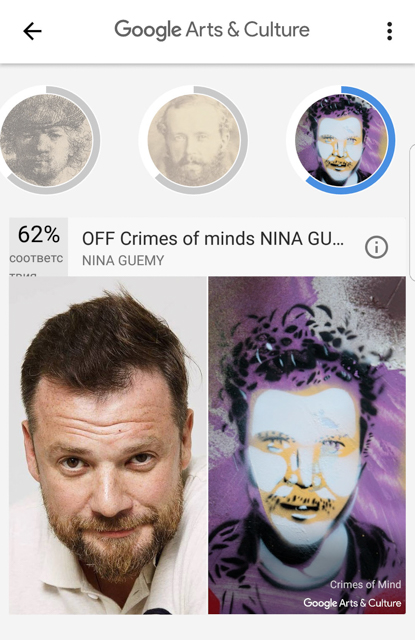Select the gray etching portrait match
This screenshot has height=640, width=415.
click(46, 140)
